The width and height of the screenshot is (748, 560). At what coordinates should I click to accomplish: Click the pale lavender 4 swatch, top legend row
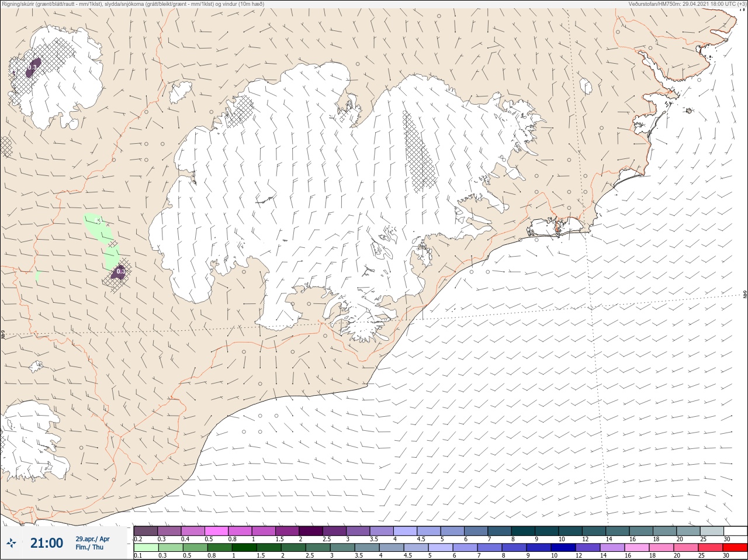pos(405,531)
